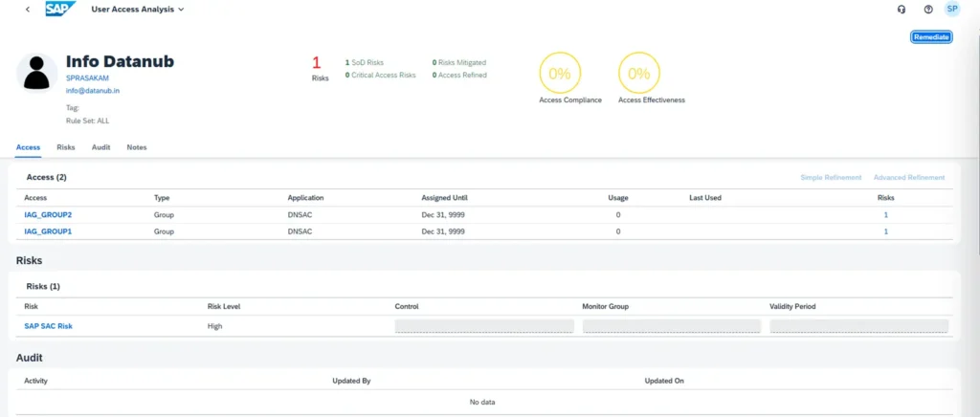Open the support headset icon
The width and height of the screenshot is (980, 417).
click(x=901, y=9)
